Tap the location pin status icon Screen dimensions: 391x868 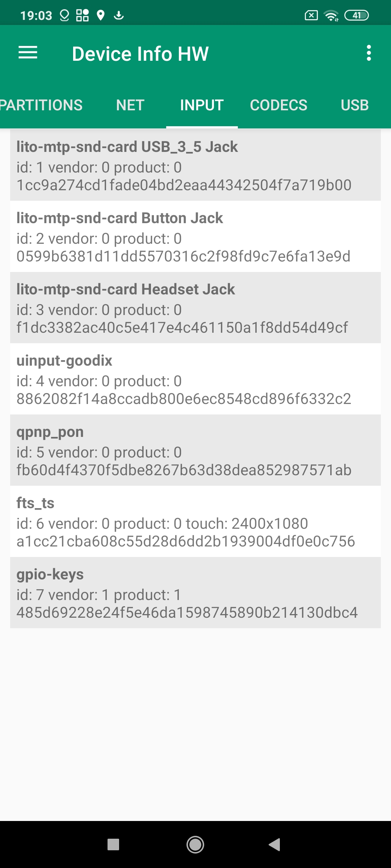(x=101, y=16)
